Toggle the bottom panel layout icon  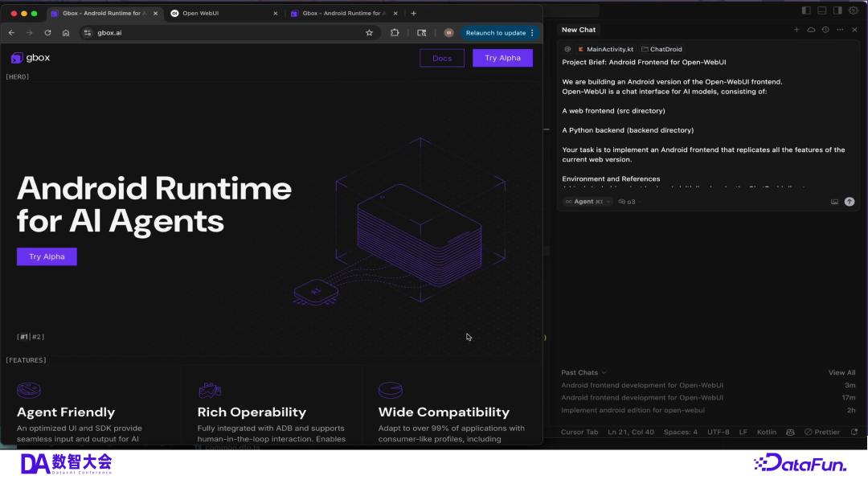tap(822, 10)
